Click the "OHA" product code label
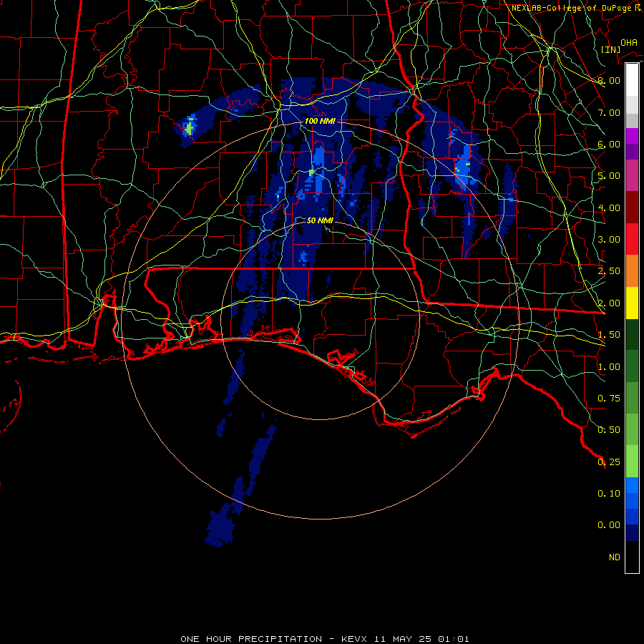This screenshot has height=644, width=644. point(629,42)
